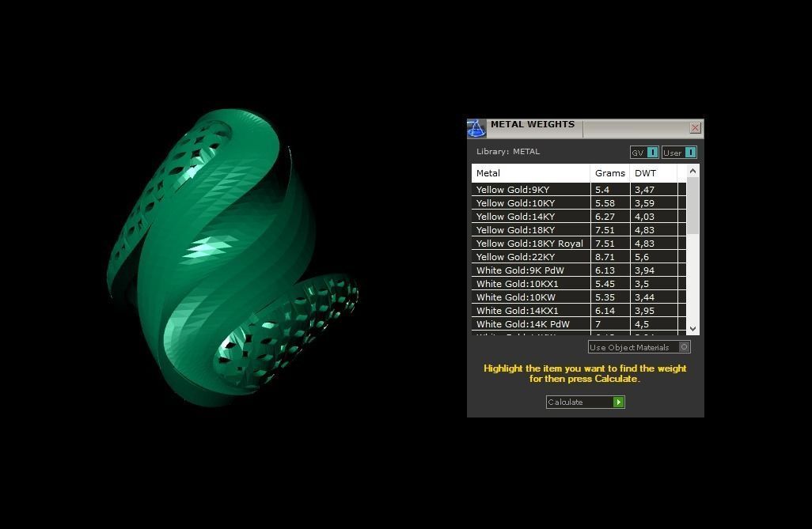Select the Yellow Gold:10KY row

(x=579, y=203)
